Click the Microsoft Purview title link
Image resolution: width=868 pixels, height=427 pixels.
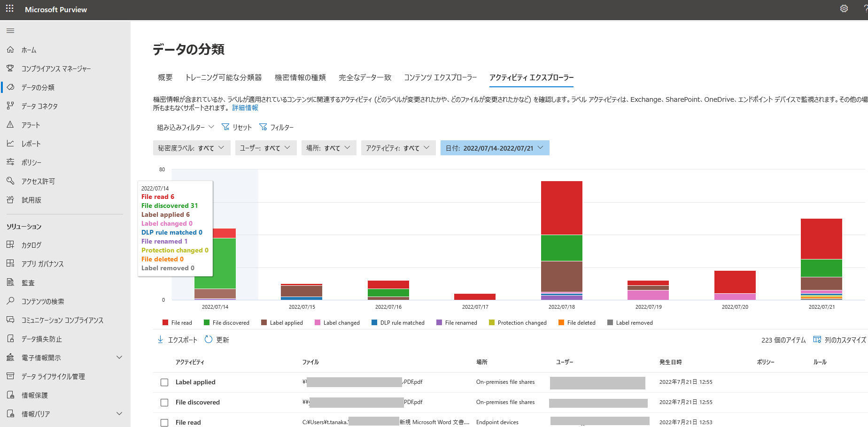pos(56,9)
